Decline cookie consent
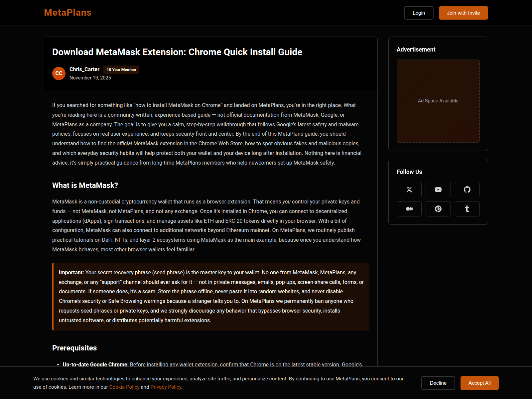The width and height of the screenshot is (532, 399). pyautogui.click(x=438, y=383)
